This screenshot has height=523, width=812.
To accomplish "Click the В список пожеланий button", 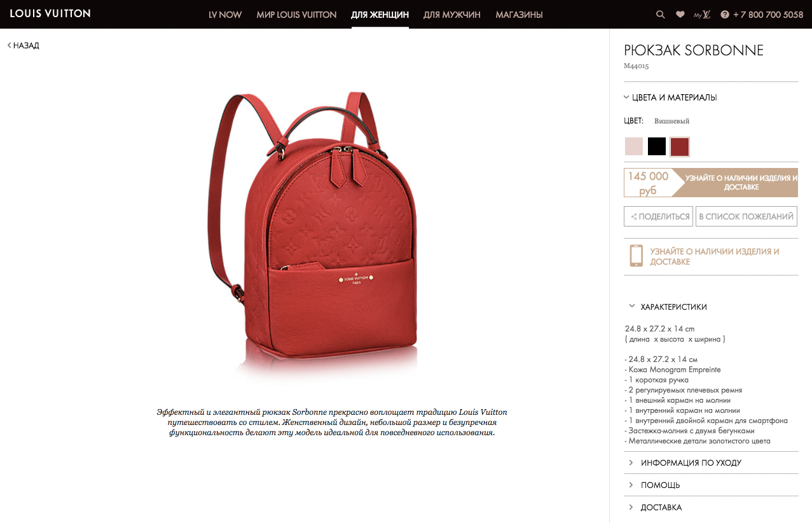I will point(747,216).
